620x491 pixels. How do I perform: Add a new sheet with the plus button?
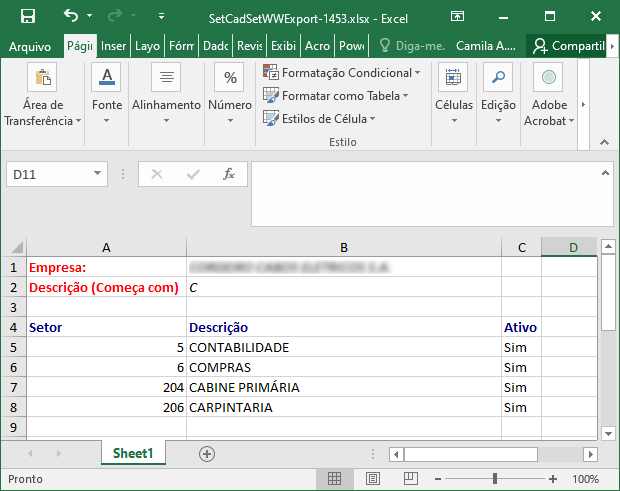(207, 454)
